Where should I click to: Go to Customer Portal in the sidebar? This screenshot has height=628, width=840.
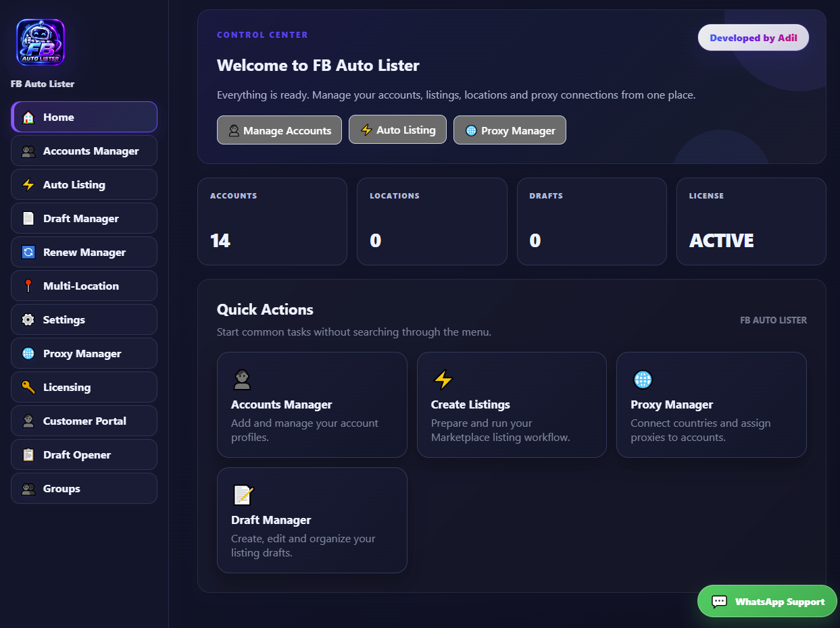coord(84,421)
